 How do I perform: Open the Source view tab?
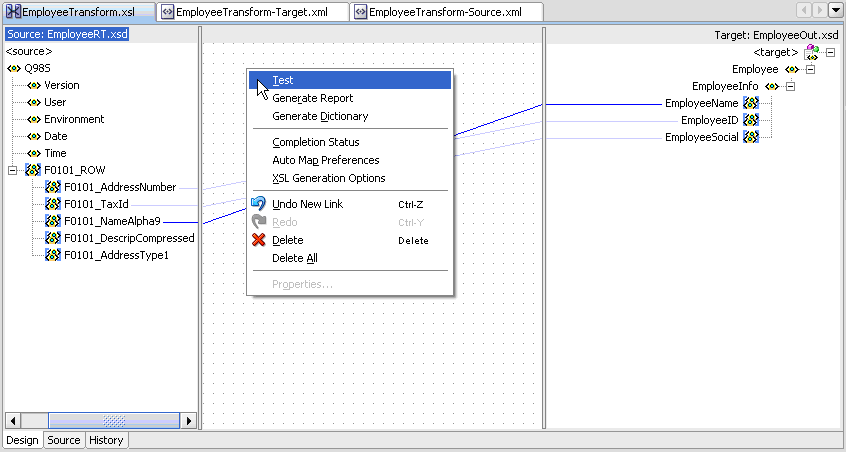click(x=64, y=440)
